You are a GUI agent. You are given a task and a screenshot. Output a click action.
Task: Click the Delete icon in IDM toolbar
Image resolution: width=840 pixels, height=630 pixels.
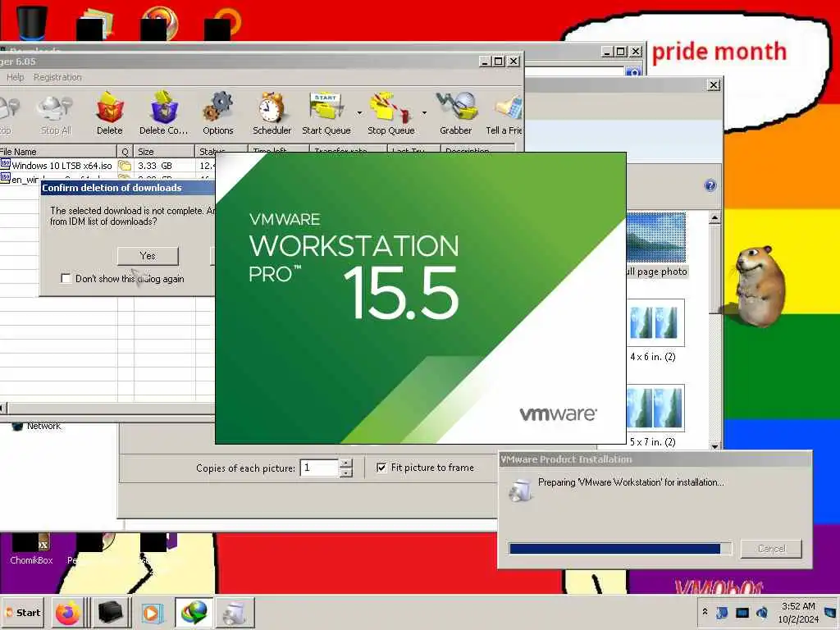pos(110,114)
